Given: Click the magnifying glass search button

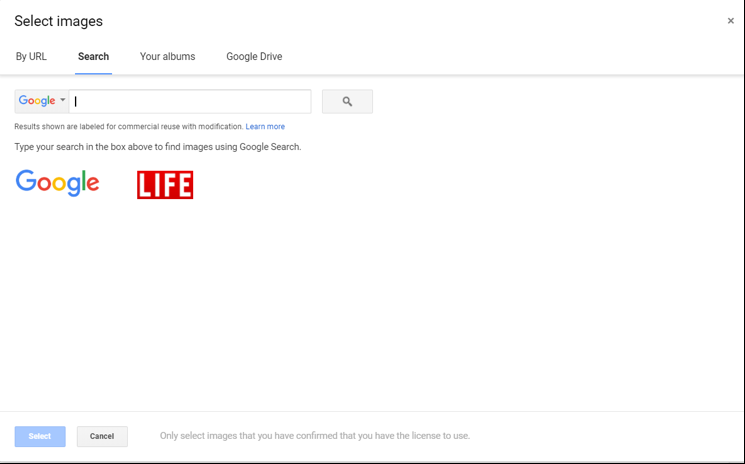Looking at the screenshot, I should (x=347, y=101).
